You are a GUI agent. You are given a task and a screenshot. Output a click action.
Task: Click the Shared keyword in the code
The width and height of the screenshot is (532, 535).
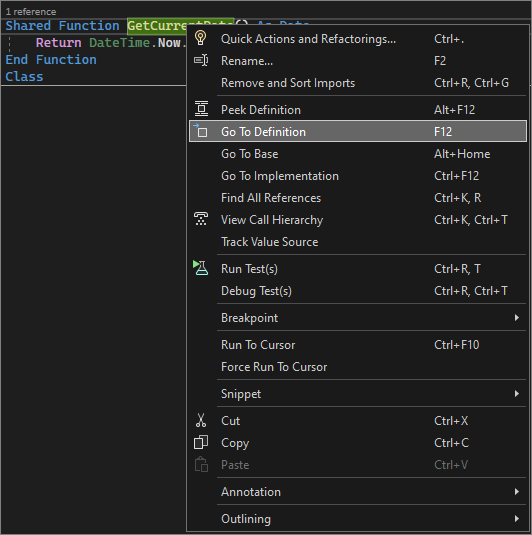[x=28, y=26]
